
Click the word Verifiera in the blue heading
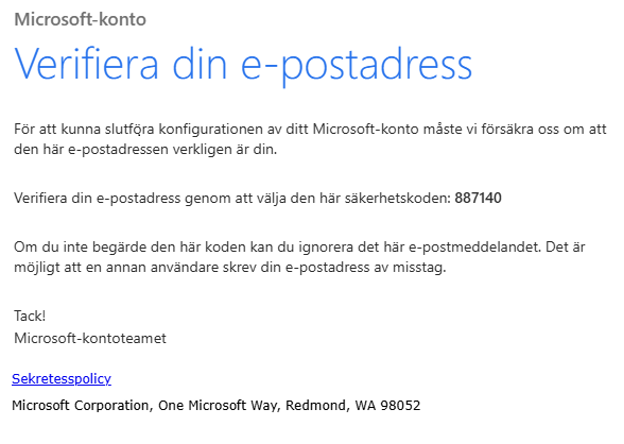(x=86, y=65)
